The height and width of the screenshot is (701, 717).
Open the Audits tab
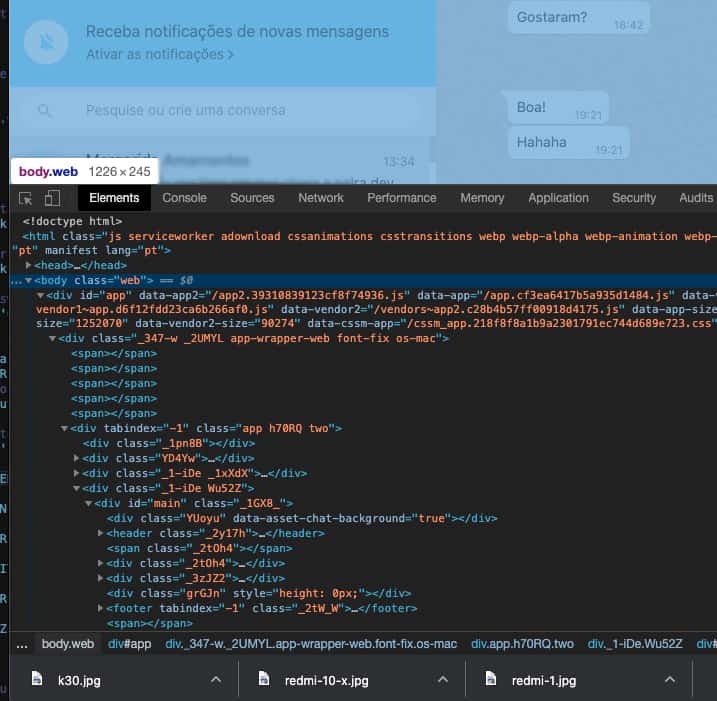point(696,198)
